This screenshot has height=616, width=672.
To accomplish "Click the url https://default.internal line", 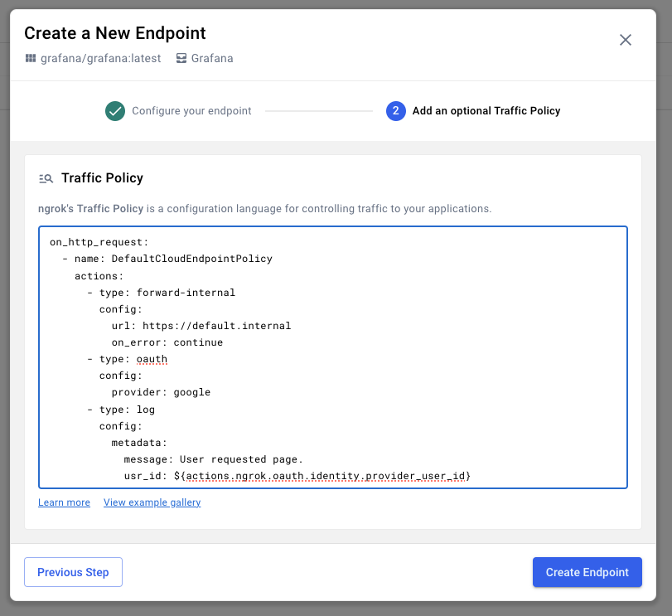I will pyautogui.click(x=201, y=326).
